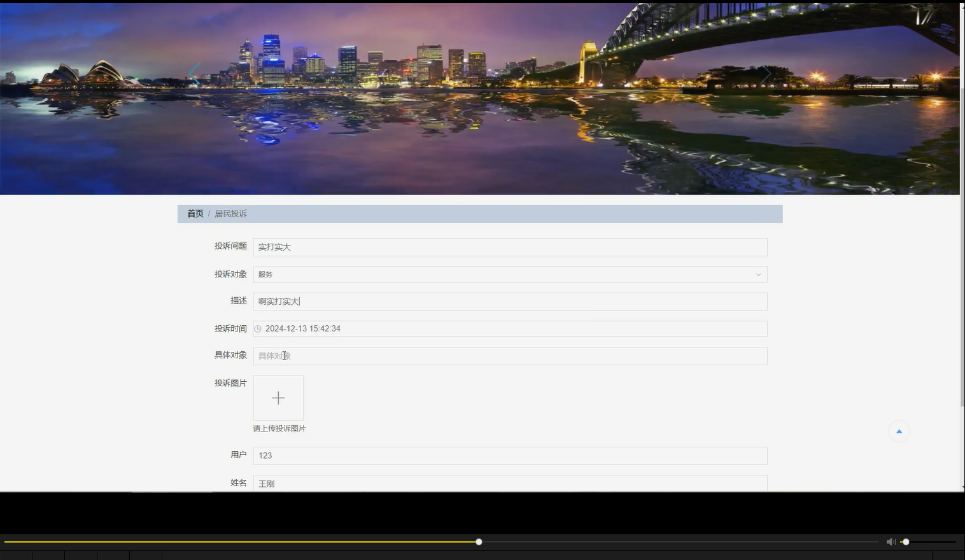Click the 请上传投诉图片 upload text
This screenshot has height=560, width=965.
click(279, 428)
